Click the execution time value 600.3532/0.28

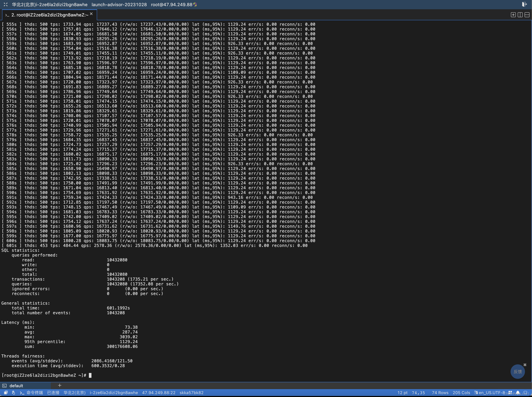pos(108,366)
